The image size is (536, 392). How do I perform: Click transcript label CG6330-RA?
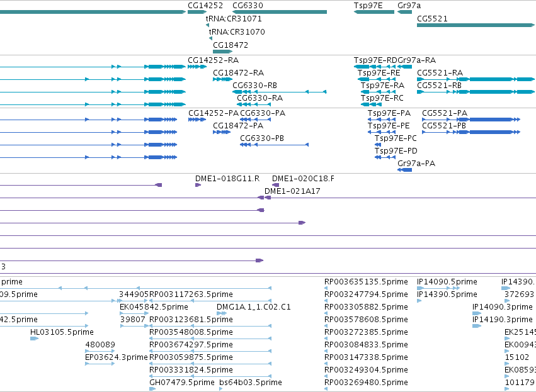(x=259, y=98)
